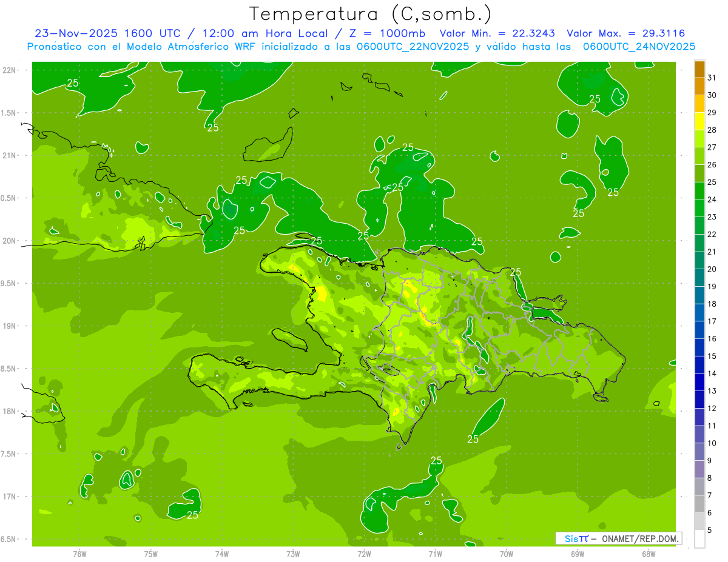Click the '22N' latitude axis label
Screen dimensions: 728x562
pos(9,70)
